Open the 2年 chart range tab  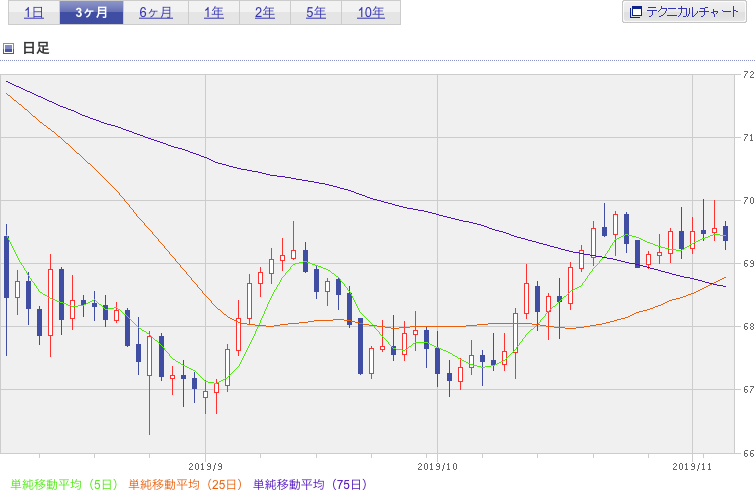pyautogui.click(x=265, y=12)
